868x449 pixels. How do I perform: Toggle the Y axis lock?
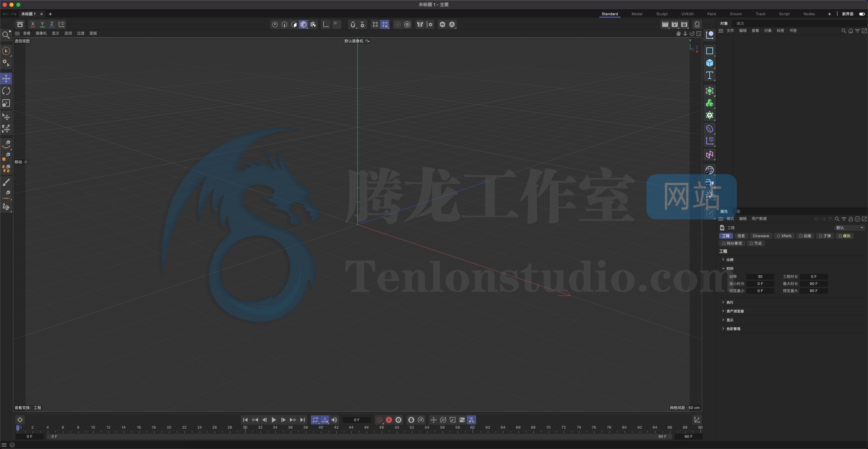pos(42,24)
